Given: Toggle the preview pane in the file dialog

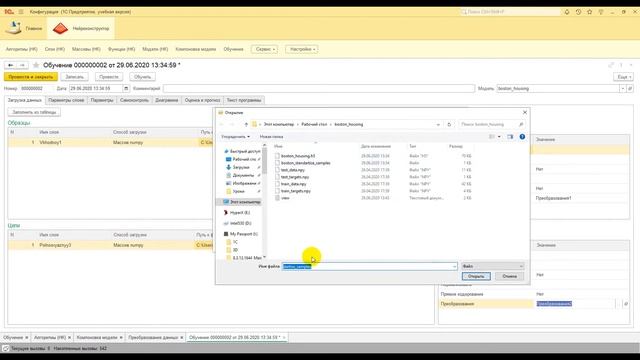Looking at the screenshot, I should click(510, 137).
